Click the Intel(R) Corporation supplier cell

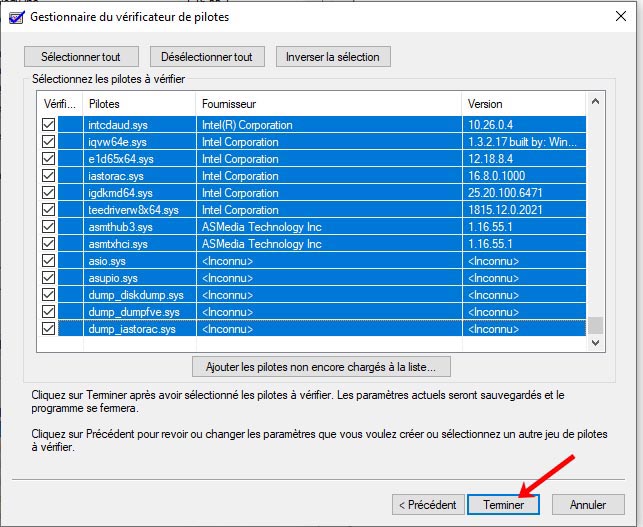coord(247,125)
